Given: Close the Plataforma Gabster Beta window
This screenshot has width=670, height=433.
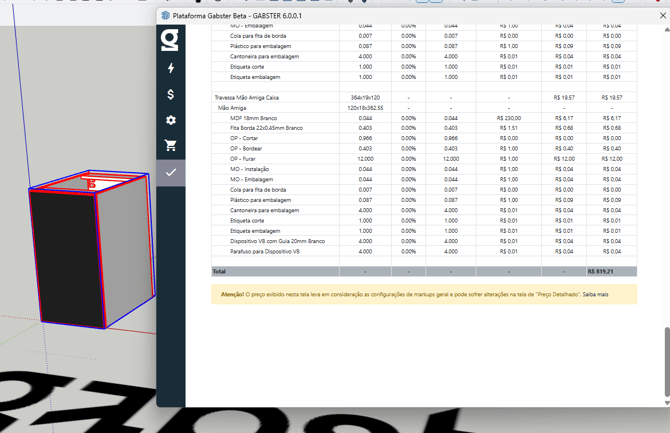Looking at the screenshot, I should click(x=662, y=16).
